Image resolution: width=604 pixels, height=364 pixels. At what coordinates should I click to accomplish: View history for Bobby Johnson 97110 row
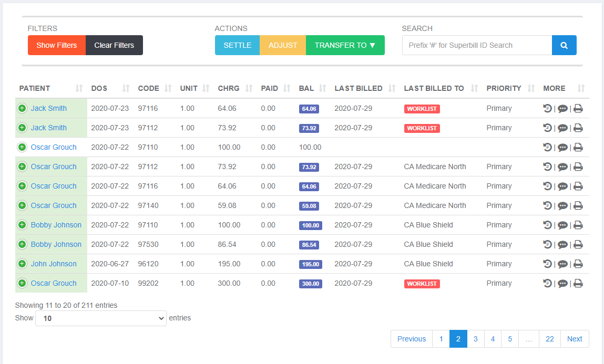pyautogui.click(x=547, y=225)
